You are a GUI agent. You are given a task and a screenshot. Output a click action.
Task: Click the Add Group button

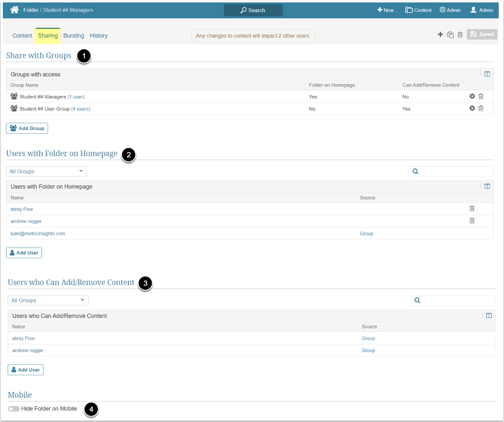click(27, 128)
